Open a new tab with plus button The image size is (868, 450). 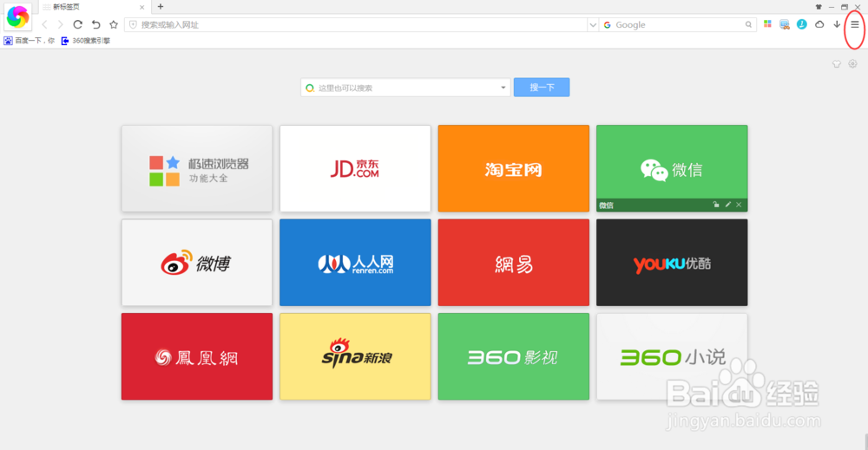point(161,7)
